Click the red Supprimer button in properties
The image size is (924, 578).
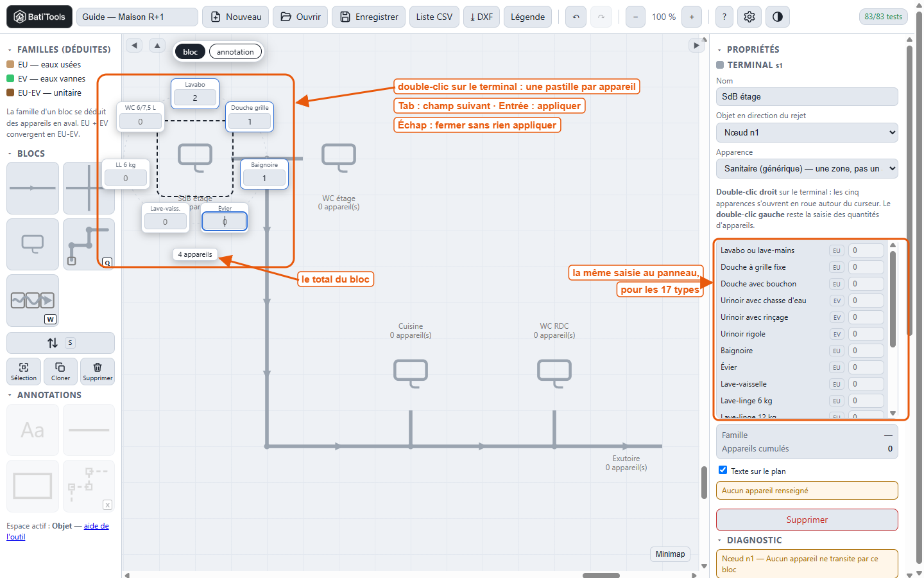coord(807,520)
